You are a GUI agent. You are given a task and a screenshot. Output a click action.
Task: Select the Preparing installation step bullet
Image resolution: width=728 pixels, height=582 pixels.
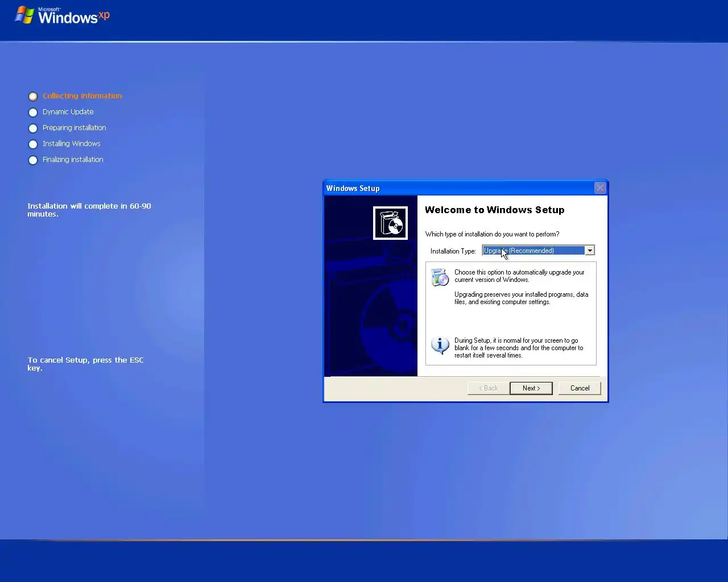(33, 128)
